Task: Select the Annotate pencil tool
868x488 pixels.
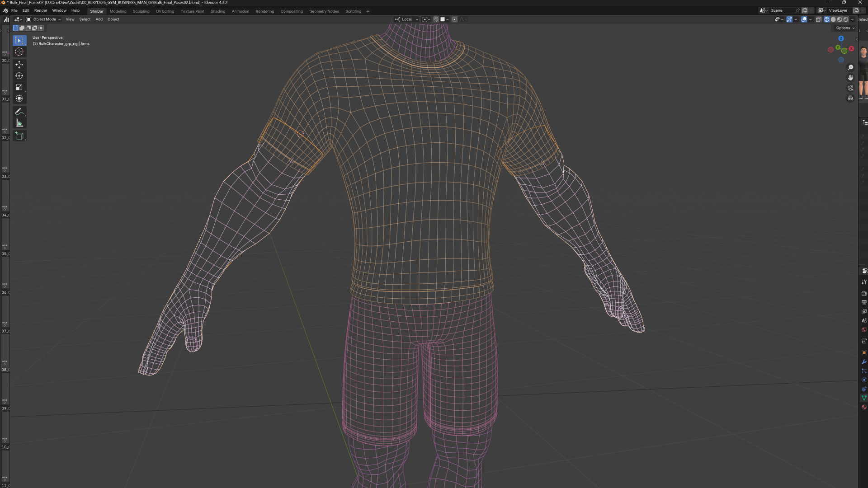Action: pos(19,112)
